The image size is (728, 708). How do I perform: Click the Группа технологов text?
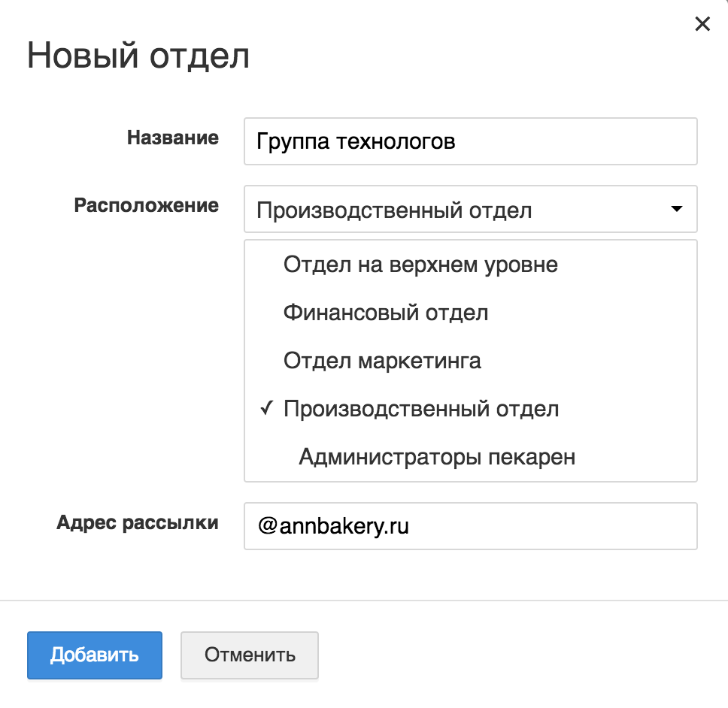click(356, 141)
